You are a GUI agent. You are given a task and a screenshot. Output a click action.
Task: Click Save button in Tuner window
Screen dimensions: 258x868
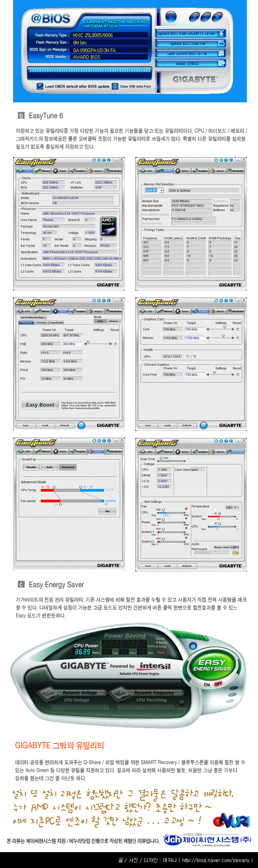tap(25, 425)
